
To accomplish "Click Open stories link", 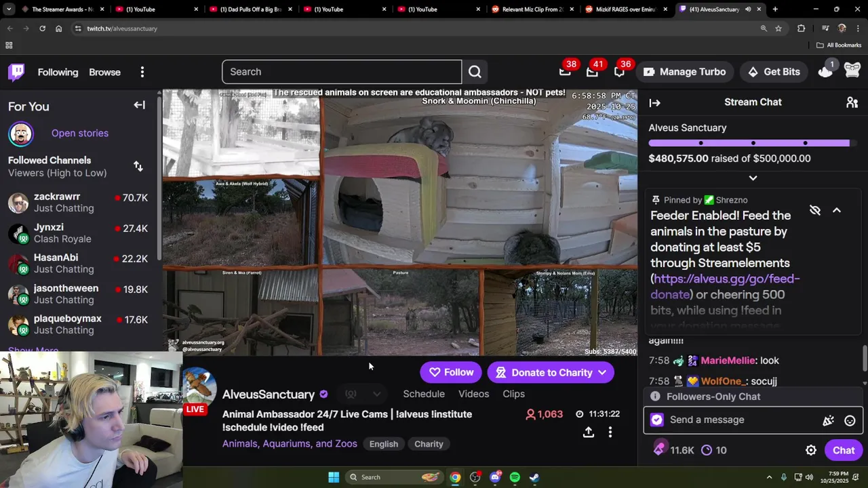I will click(79, 133).
